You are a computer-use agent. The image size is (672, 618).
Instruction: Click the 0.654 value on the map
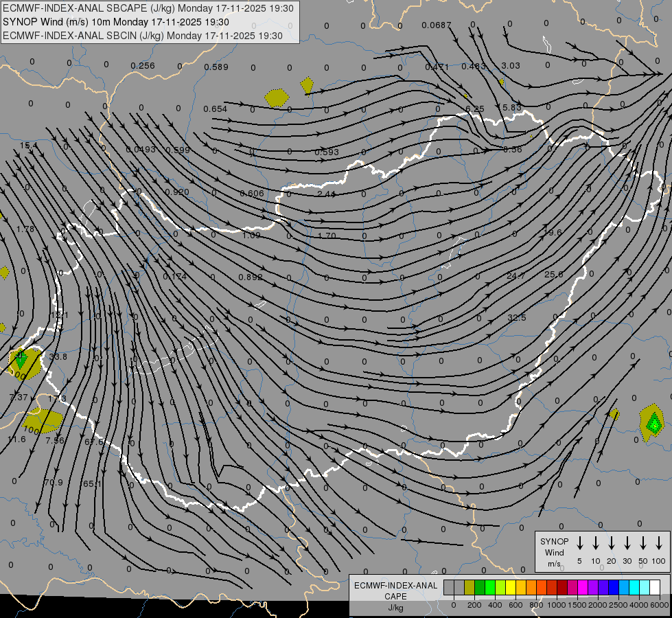pos(215,109)
